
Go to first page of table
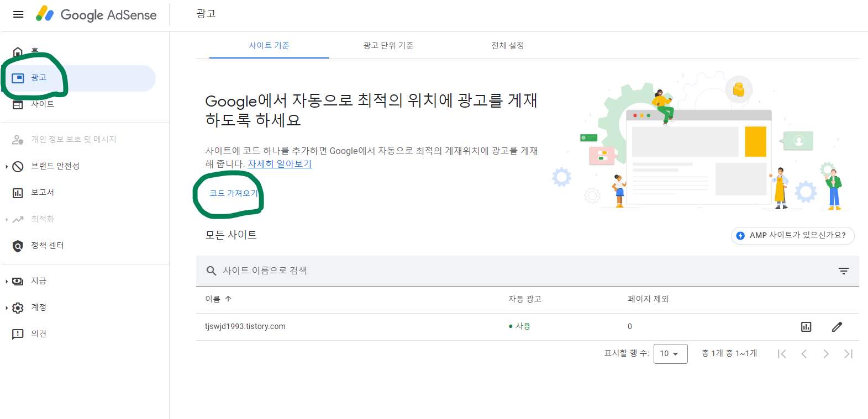(x=782, y=354)
